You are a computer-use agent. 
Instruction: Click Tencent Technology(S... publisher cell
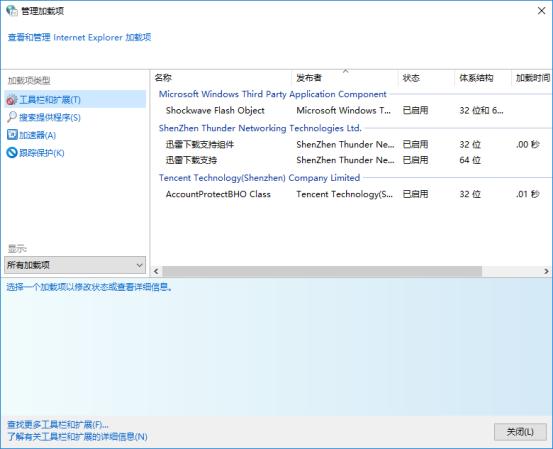pos(345,194)
